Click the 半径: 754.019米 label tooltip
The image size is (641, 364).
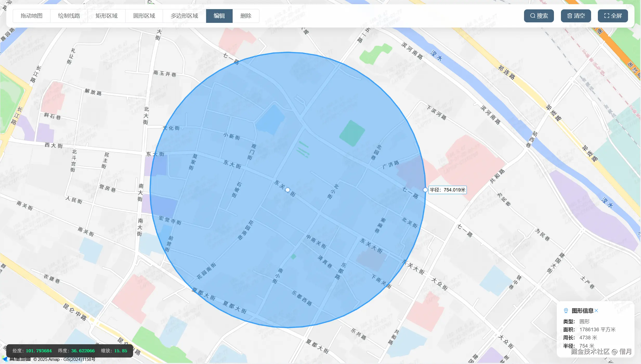pos(447,190)
